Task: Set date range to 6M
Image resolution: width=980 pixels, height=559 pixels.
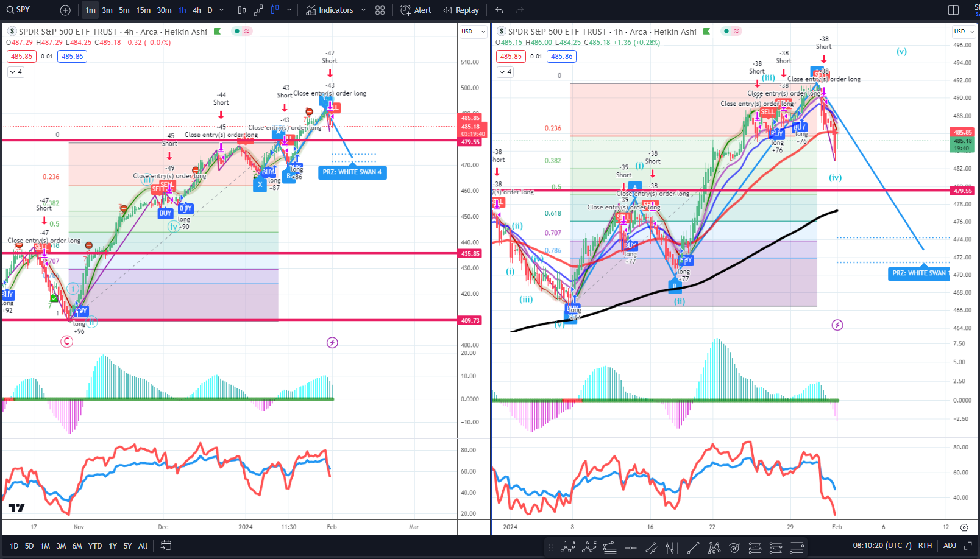Action: (x=77, y=546)
